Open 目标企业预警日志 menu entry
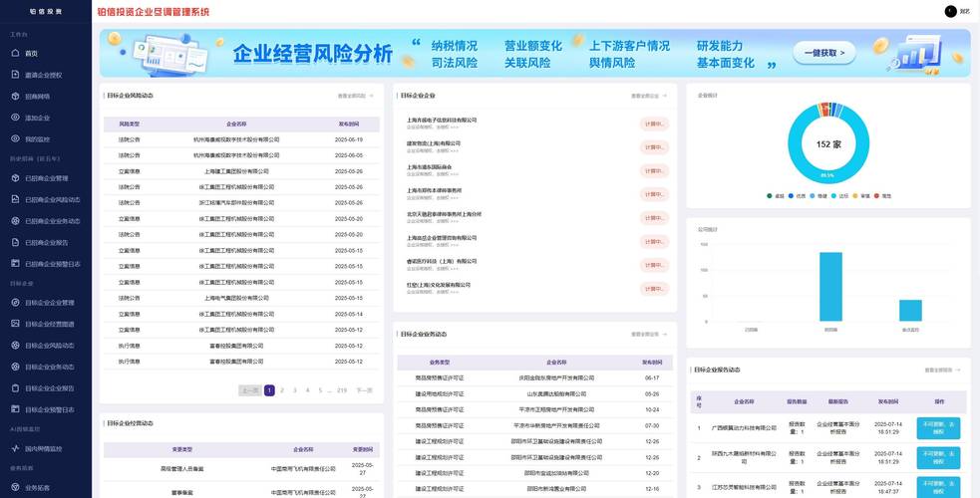 click(x=45, y=409)
